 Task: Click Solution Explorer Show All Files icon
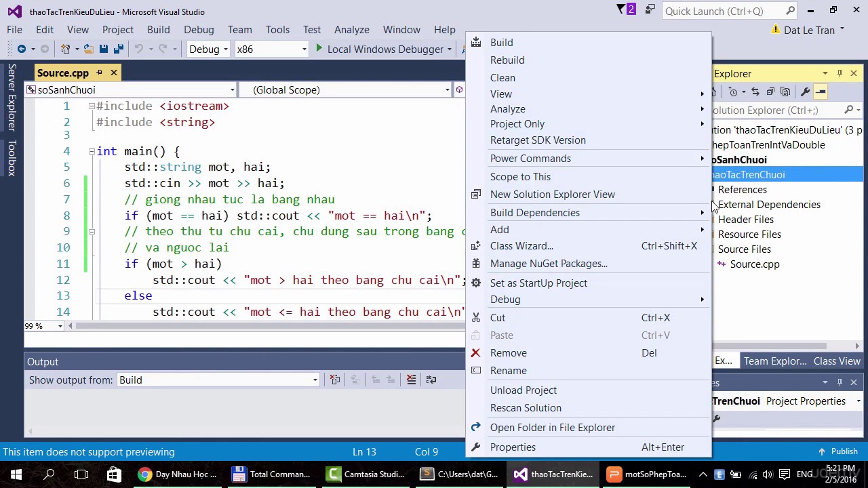[785, 91]
